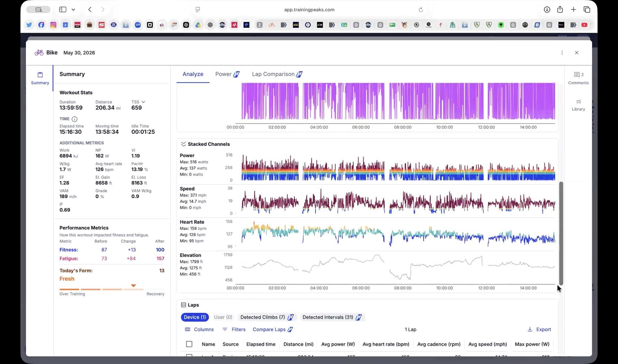Open the Columns chooser
The height and width of the screenshot is (364, 618).
[199, 329]
